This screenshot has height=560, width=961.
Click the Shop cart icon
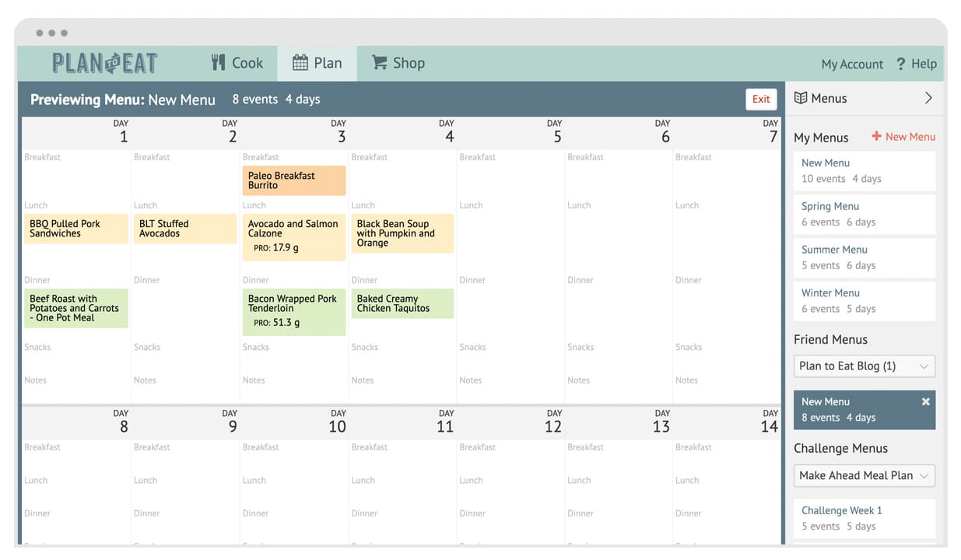(380, 63)
